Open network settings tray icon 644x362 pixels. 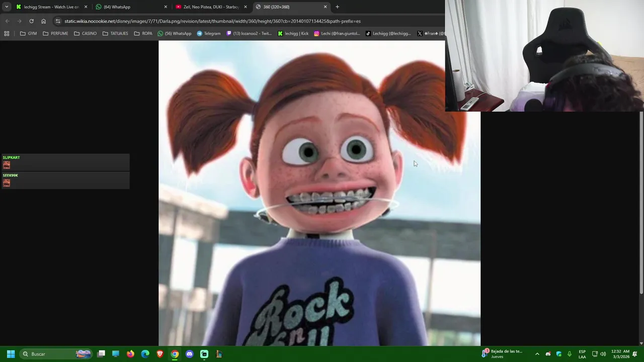(595, 354)
